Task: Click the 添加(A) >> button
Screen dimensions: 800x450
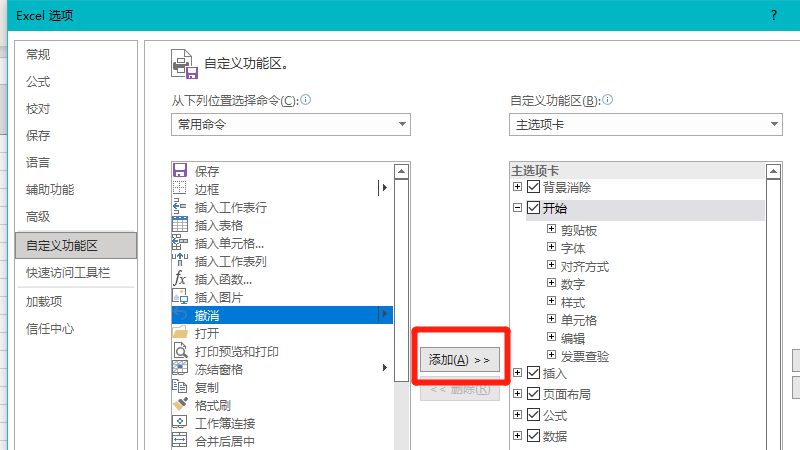Action: [x=459, y=359]
